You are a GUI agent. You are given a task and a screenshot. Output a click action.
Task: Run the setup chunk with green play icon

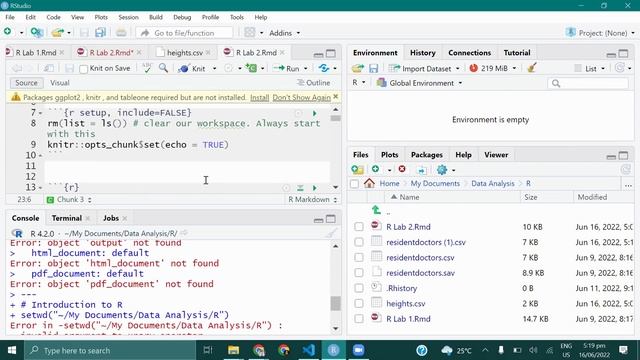point(314,113)
